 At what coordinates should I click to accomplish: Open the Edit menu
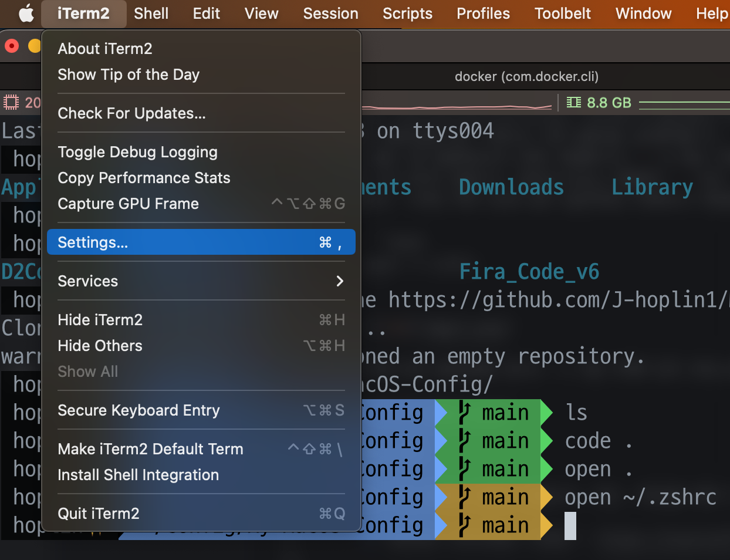(207, 14)
